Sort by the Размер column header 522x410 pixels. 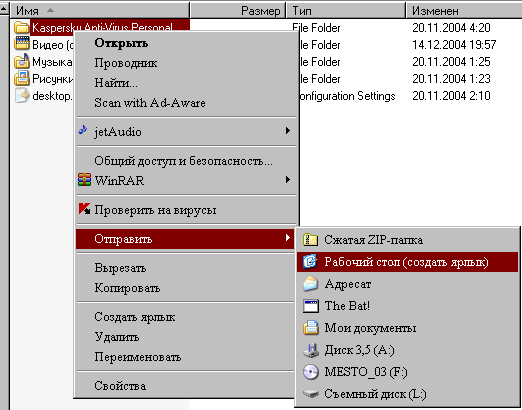coord(238,11)
